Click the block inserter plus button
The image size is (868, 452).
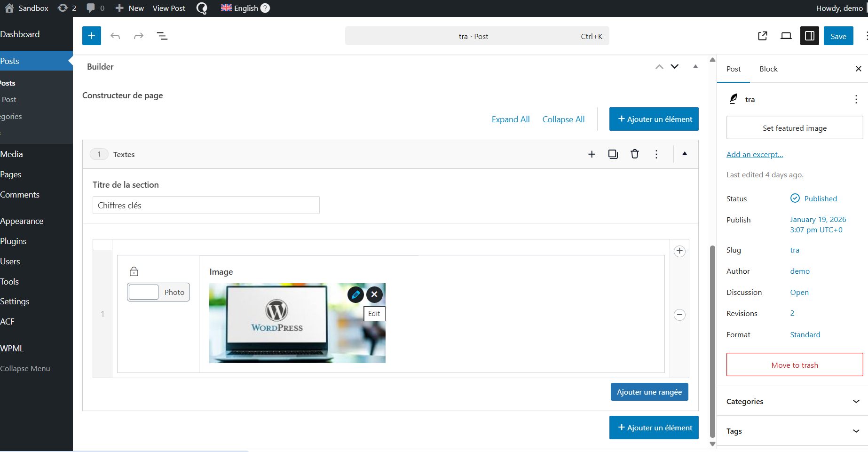pyautogui.click(x=91, y=36)
